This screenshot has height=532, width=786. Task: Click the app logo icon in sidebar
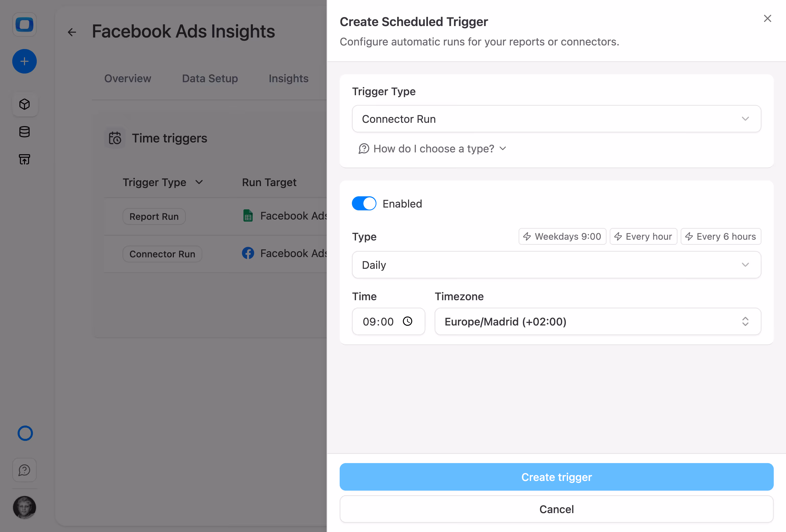pos(24,24)
